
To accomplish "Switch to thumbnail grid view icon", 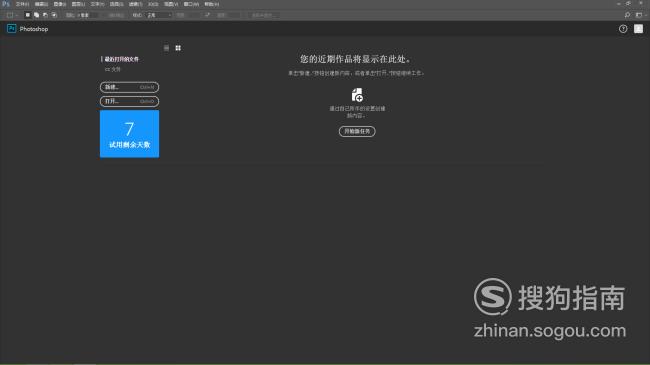I will point(178,48).
